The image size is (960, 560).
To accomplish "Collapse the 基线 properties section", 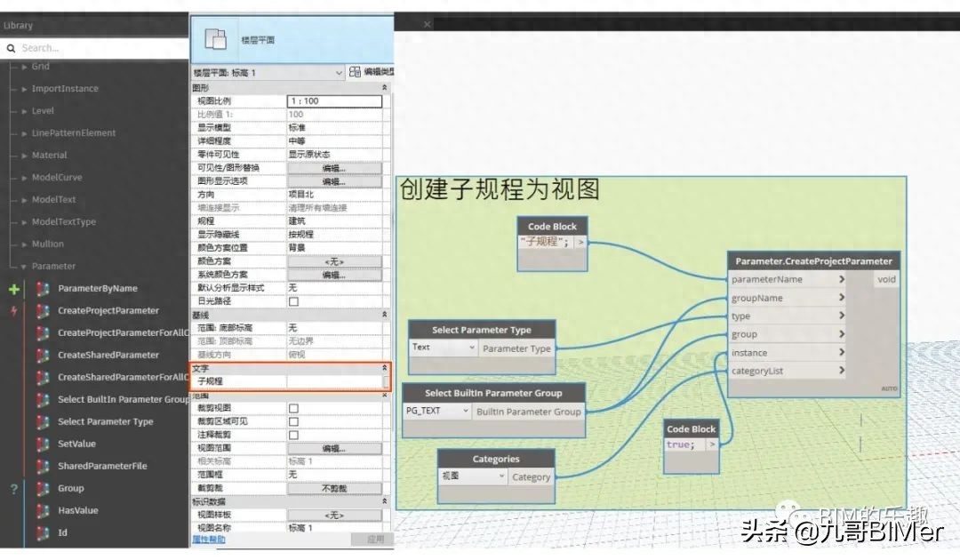I will coord(385,315).
